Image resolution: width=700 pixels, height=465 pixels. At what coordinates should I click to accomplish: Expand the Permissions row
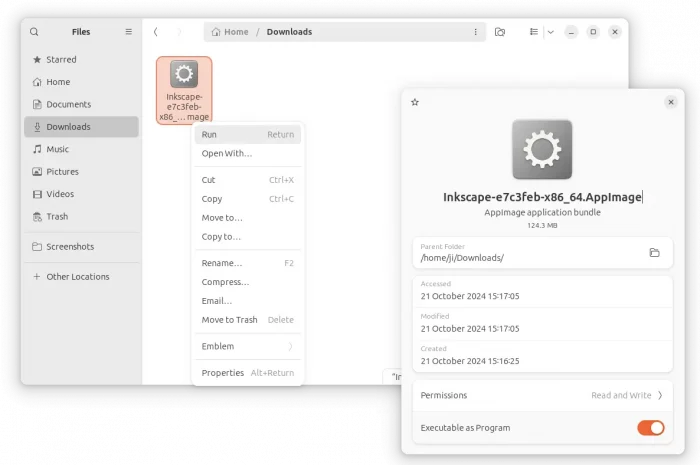click(x=541, y=395)
